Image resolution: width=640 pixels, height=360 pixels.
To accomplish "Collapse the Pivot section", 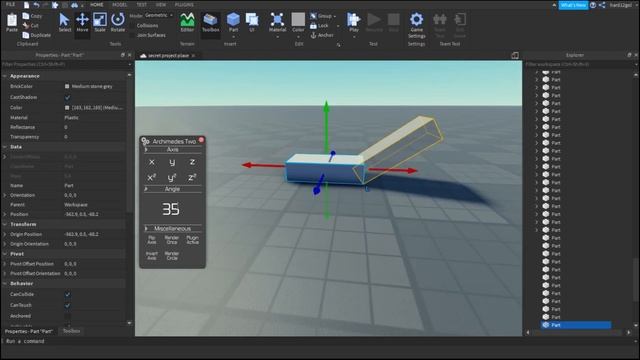I will click(x=4, y=254).
